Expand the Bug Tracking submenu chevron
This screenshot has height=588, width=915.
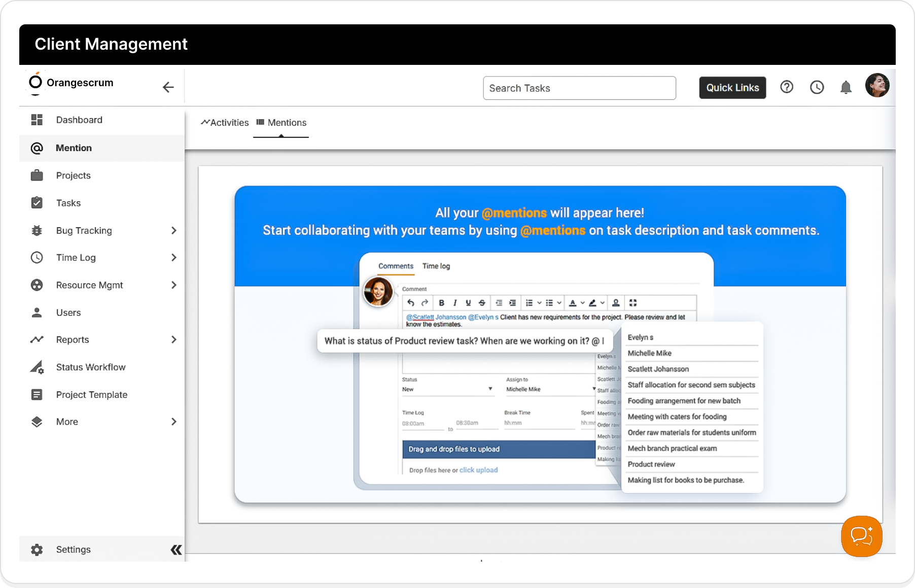tap(174, 231)
